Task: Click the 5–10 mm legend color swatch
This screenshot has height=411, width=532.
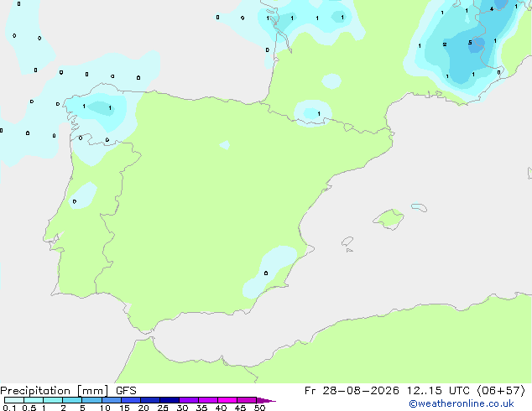Action: [91, 400]
